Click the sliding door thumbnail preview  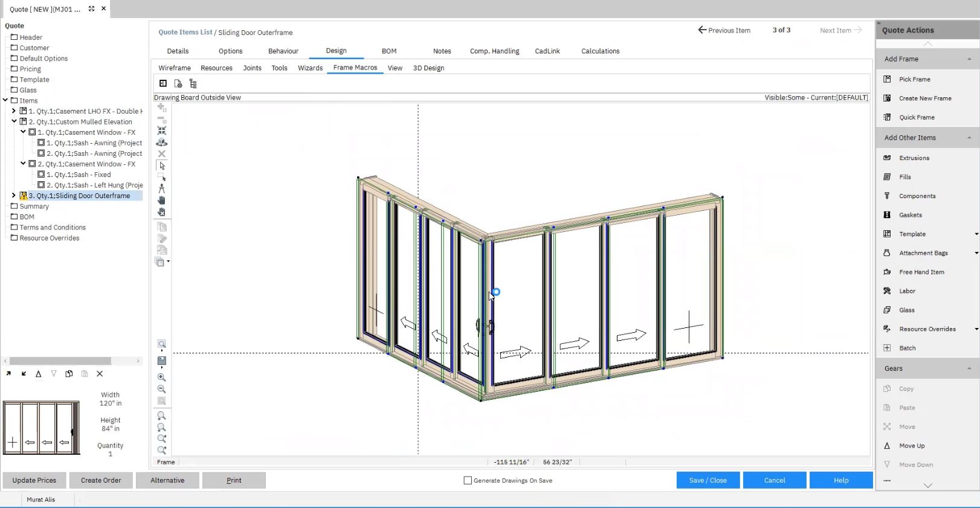tap(41, 428)
